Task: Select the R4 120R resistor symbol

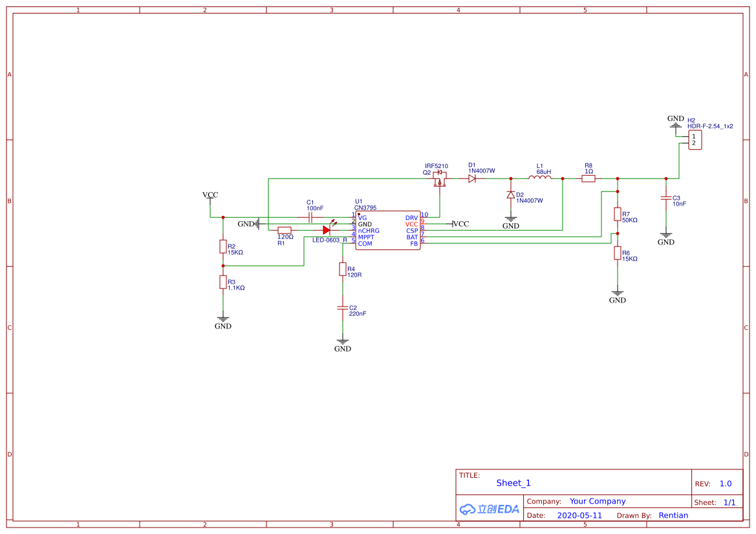Action: click(342, 269)
